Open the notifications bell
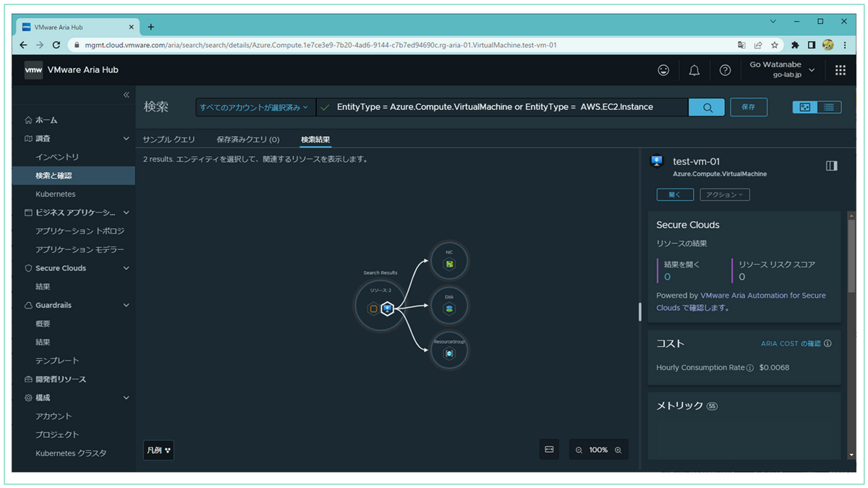This screenshot has height=488, width=868. (694, 70)
